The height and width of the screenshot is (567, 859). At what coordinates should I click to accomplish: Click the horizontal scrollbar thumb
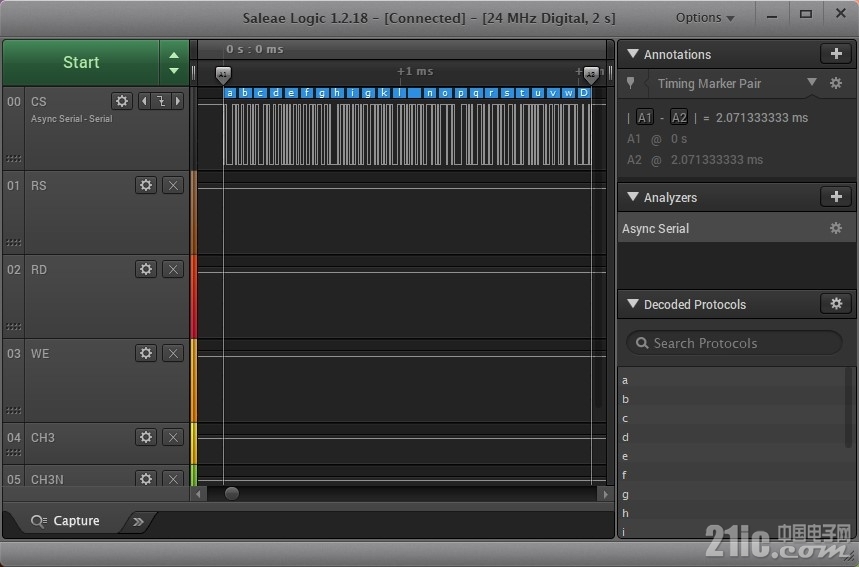[232, 494]
